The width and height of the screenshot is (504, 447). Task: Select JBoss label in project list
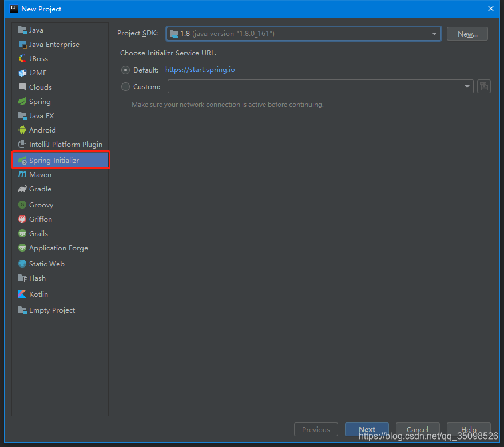click(38, 59)
